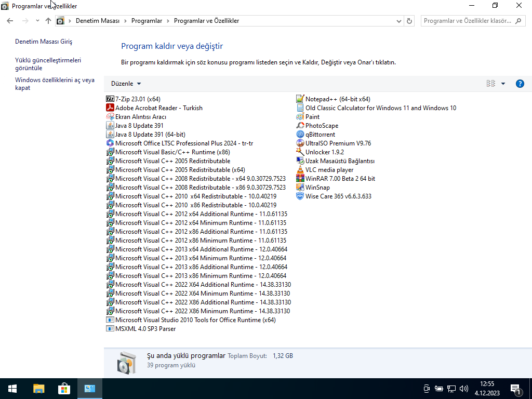Expand the view options dropdown arrow

tap(503, 84)
